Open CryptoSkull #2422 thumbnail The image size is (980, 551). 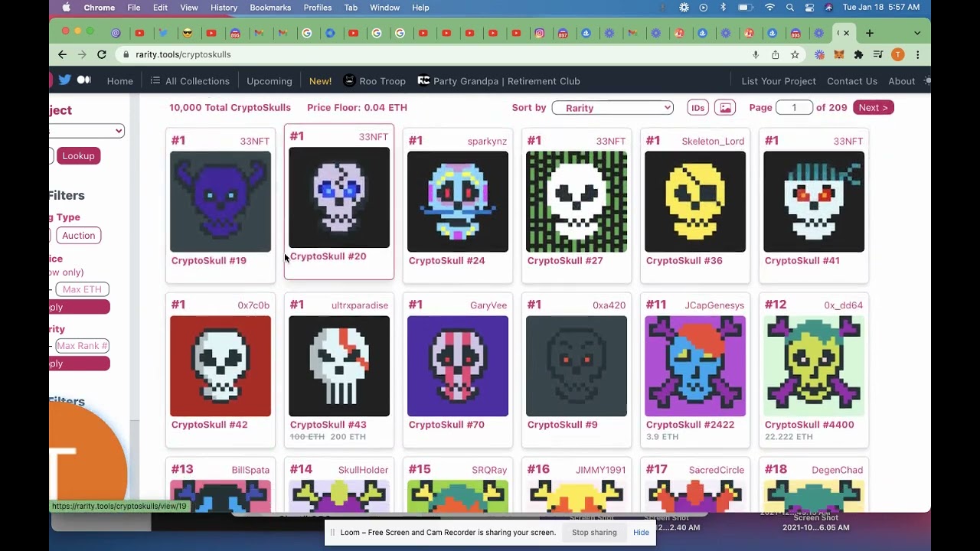pos(695,367)
